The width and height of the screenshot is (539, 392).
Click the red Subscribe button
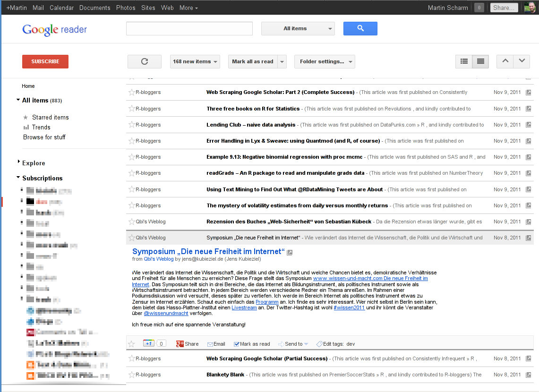coord(45,61)
